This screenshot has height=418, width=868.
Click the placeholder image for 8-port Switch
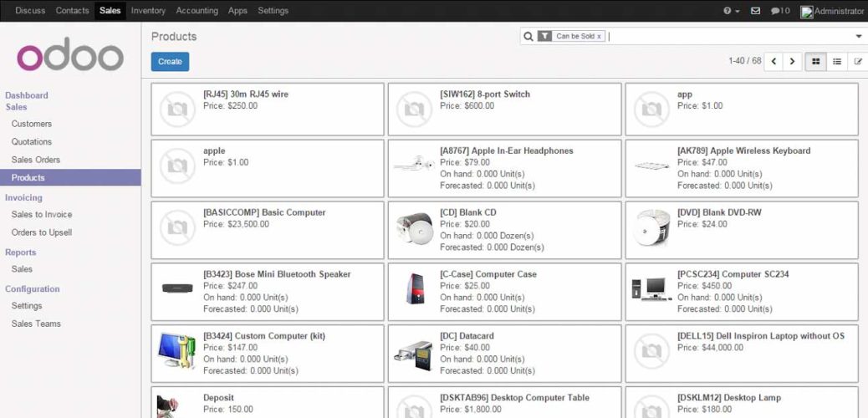[x=414, y=109]
